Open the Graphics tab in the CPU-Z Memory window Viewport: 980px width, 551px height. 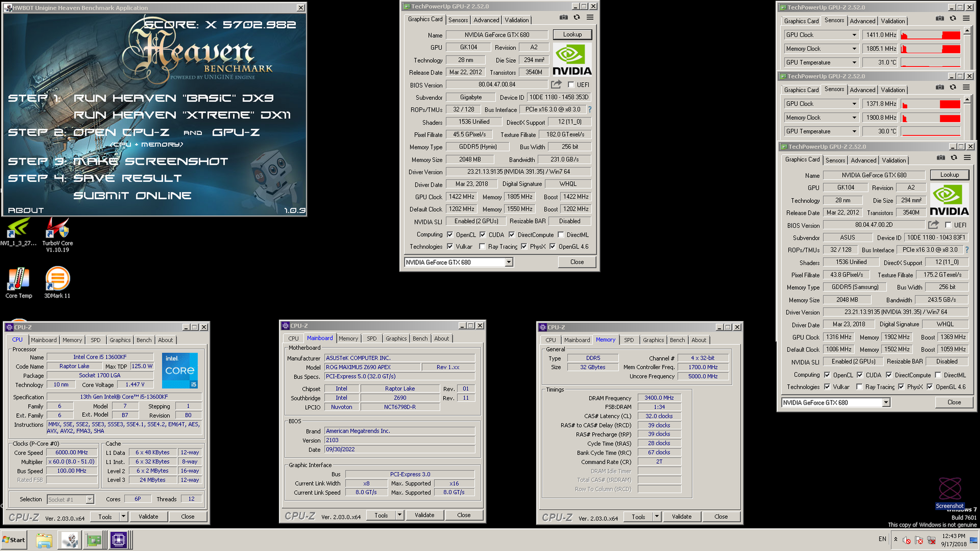[653, 340]
